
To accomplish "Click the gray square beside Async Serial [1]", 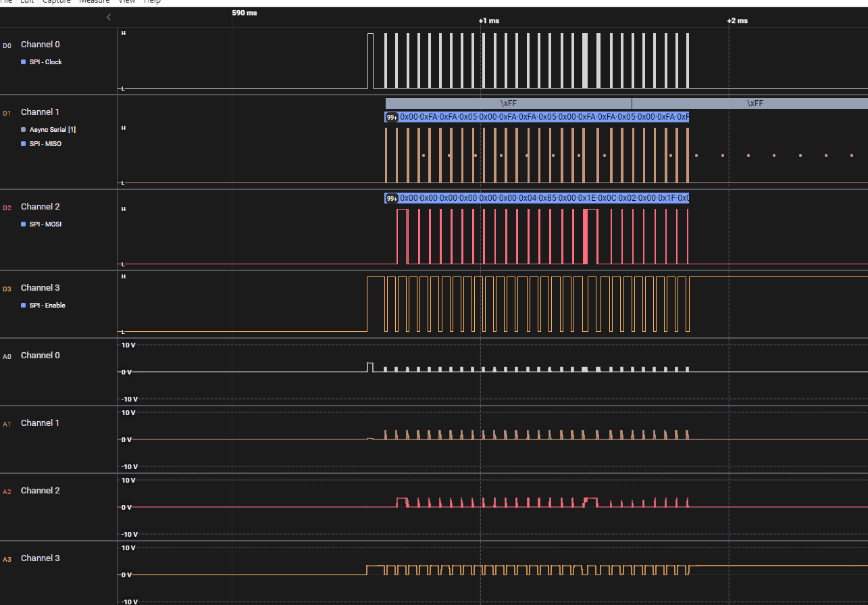I will click(24, 129).
